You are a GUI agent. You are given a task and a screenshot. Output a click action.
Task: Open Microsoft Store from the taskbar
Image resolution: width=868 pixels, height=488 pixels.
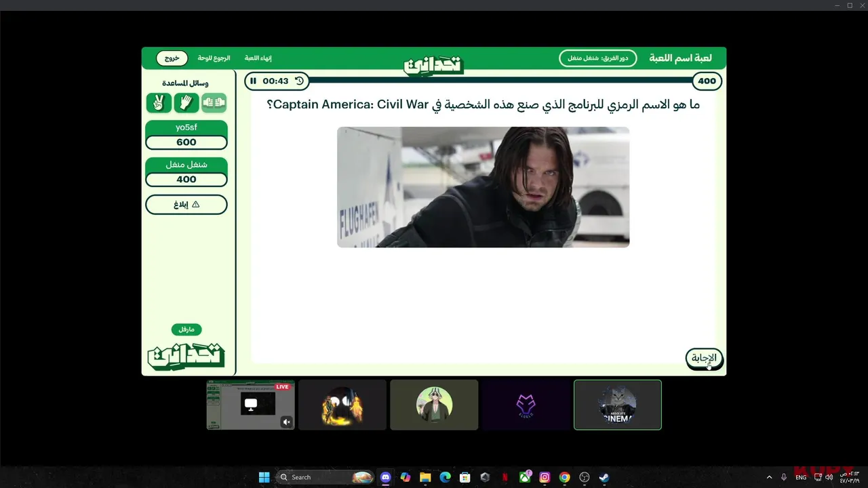pos(465,477)
